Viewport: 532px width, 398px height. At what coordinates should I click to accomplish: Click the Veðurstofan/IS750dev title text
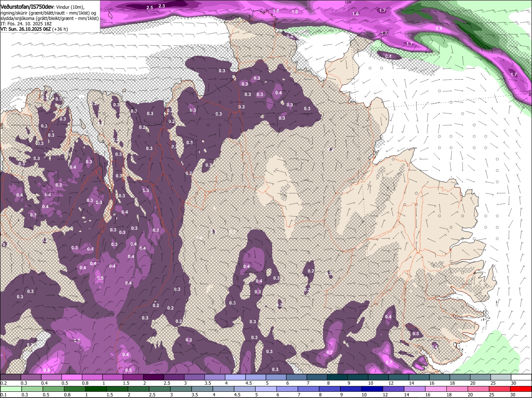[x=27, y=7]
